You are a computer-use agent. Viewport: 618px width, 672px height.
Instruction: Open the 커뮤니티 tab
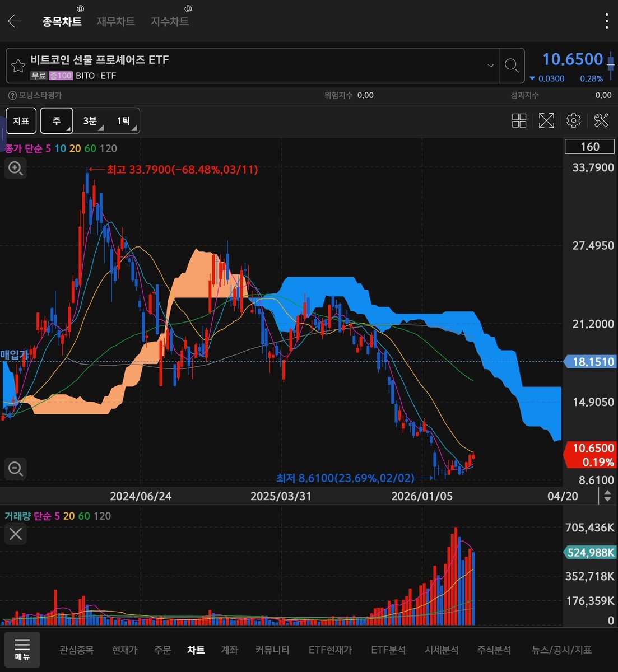click(272, 650)
